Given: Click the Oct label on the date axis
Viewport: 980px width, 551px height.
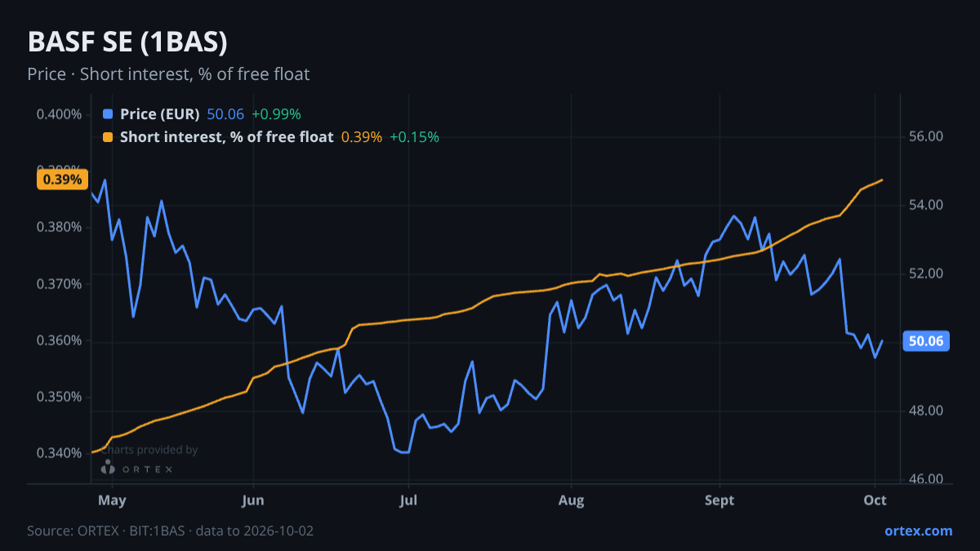Looking at the screenshot, I should click(875, 500).
